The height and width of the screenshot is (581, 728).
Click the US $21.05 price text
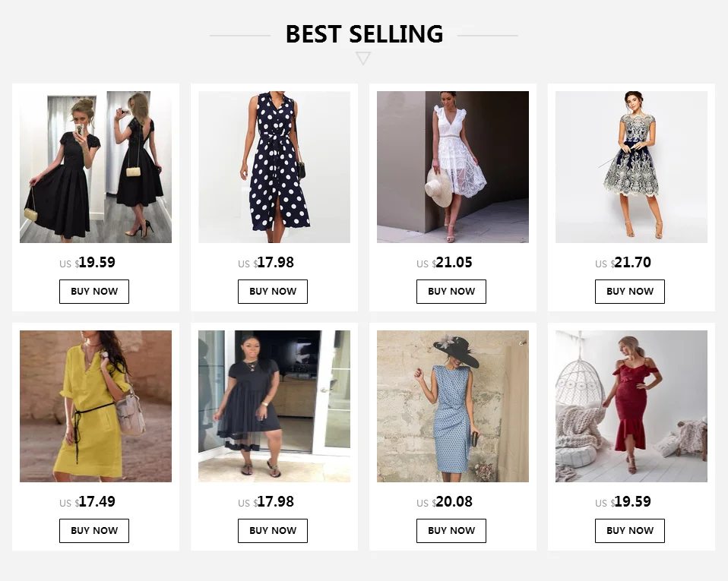pyautogui.click(x=445, y=263)
